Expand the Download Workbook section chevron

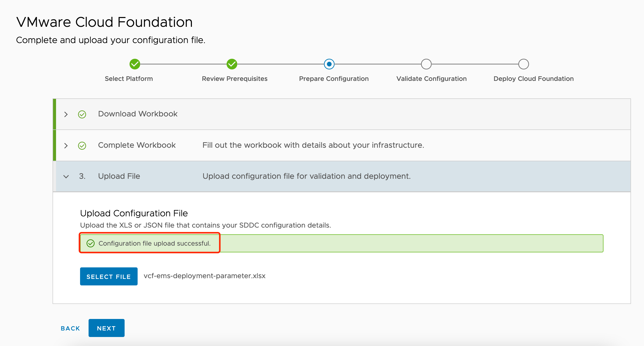(66, 114)
